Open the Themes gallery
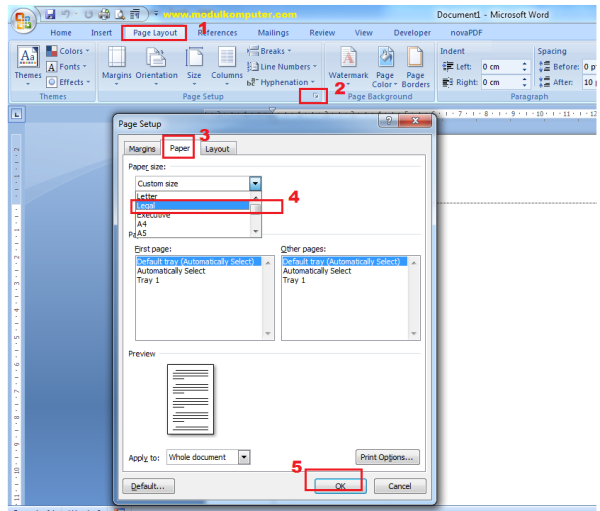This screenshot has width=600, height=511. pos(28,62)
